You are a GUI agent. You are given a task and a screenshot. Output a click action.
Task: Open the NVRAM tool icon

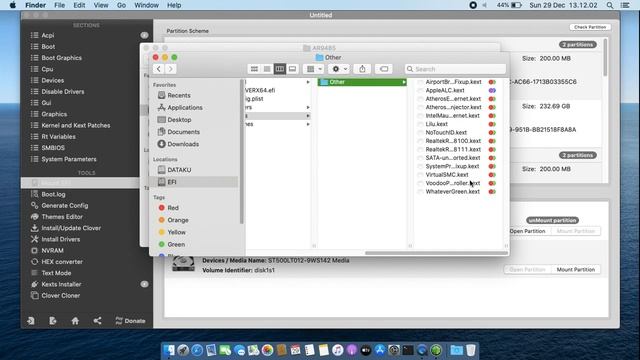pos(35,250)
